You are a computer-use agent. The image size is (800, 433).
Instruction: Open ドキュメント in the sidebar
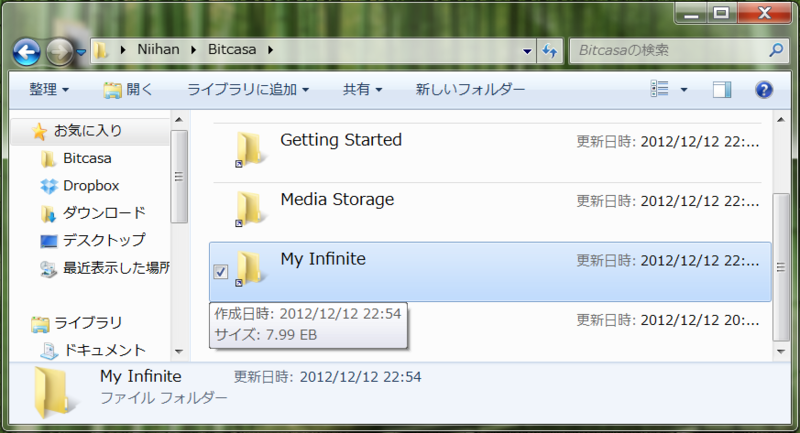click(x=104, y=350)
